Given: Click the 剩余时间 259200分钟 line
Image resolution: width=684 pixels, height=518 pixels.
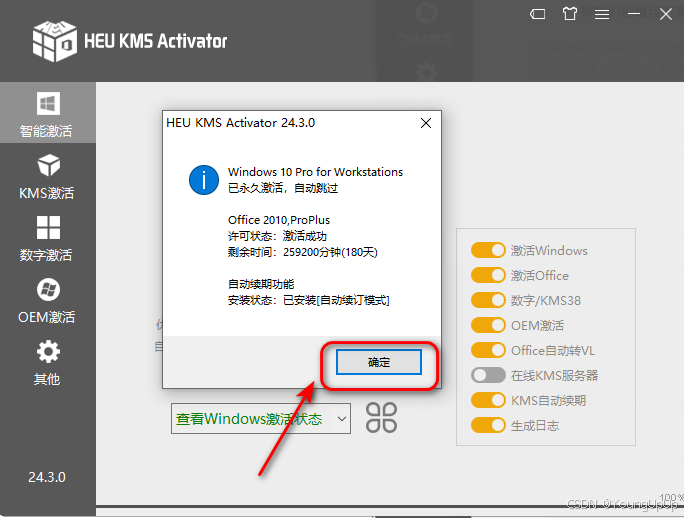Looking at the screenshot, I should 303,252.
